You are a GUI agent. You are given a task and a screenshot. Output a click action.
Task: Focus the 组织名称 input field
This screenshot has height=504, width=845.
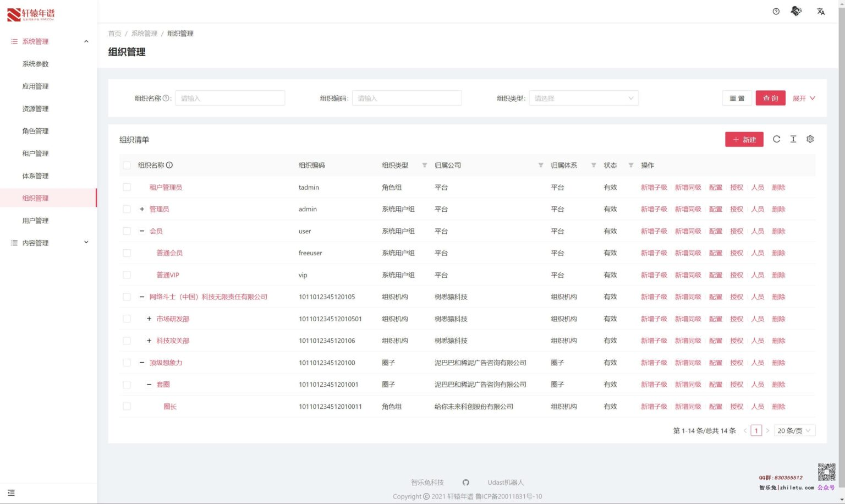[230, 98]
